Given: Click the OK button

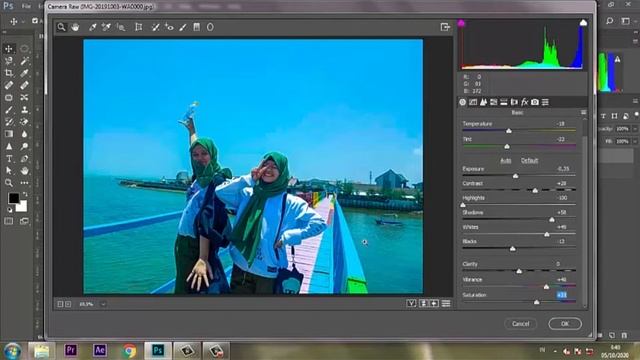Looking at the screenshot, I should 565,324.
